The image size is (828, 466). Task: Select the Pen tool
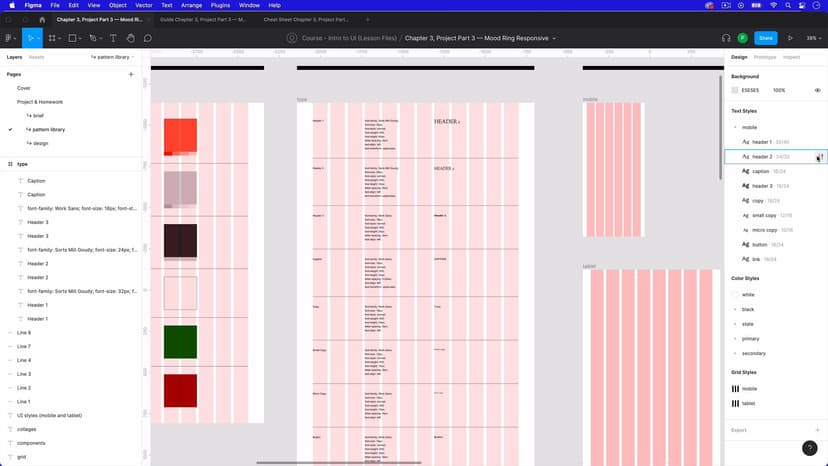pyautogui.click(x=93, y=38)
